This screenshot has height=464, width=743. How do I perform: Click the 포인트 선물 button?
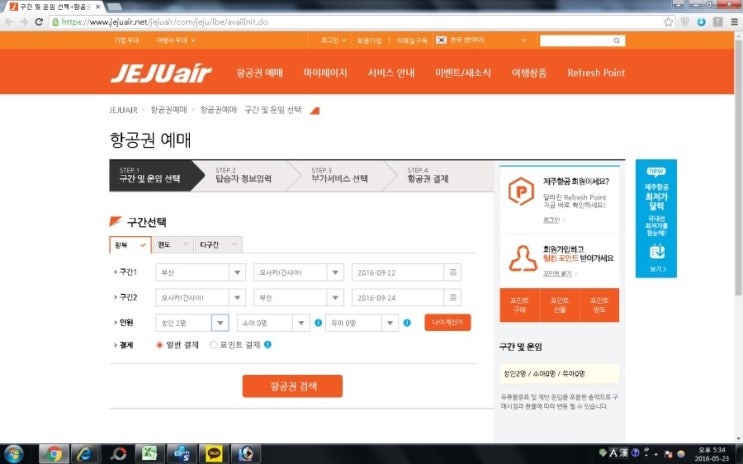pyautogui.click(x=560, y=305)
